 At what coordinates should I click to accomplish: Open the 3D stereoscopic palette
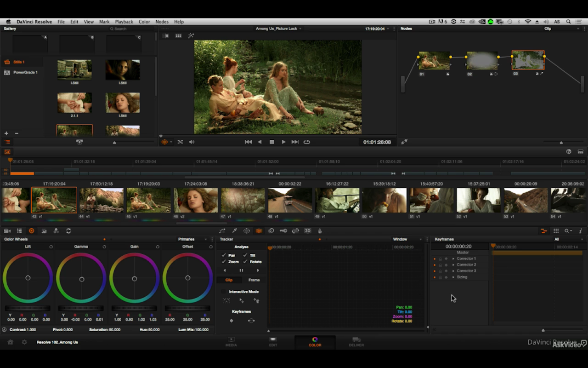tap(308, 231)
